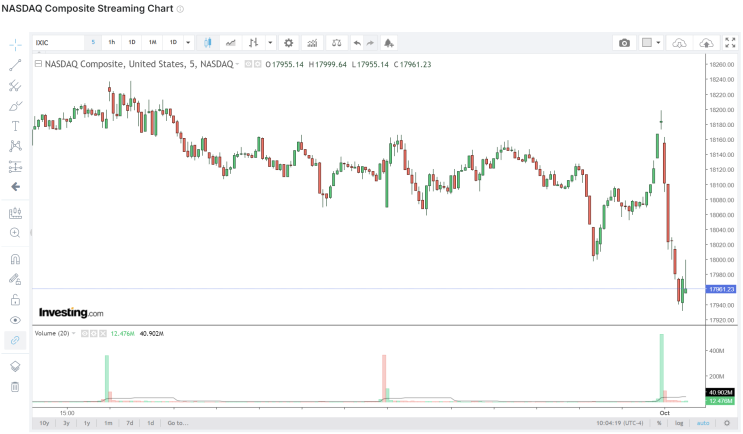This screenshot has width=743, height=434.
Task: Enter fullscreen chart mode
Action: [x=730, y=43]
